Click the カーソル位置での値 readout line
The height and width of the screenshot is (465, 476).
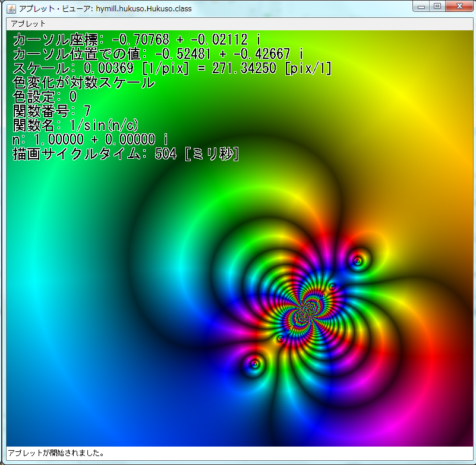pos(158,54)
